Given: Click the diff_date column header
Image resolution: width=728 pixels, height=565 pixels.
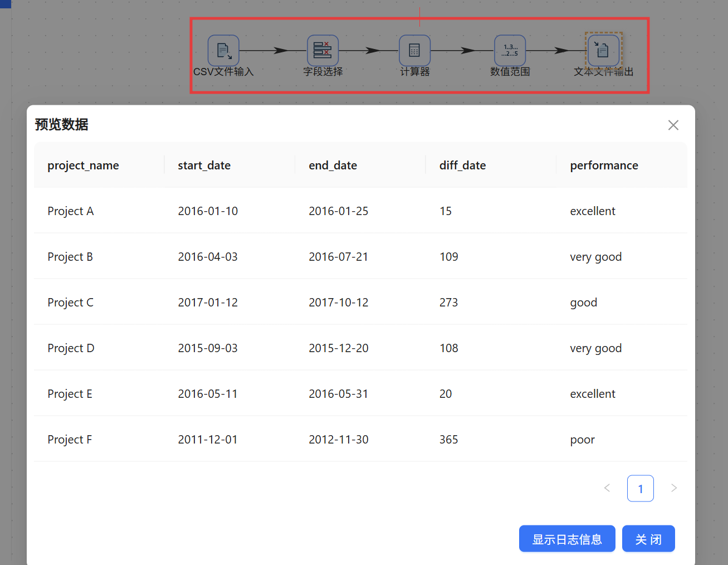Looking at the screenshot, I should coord(491,165).
